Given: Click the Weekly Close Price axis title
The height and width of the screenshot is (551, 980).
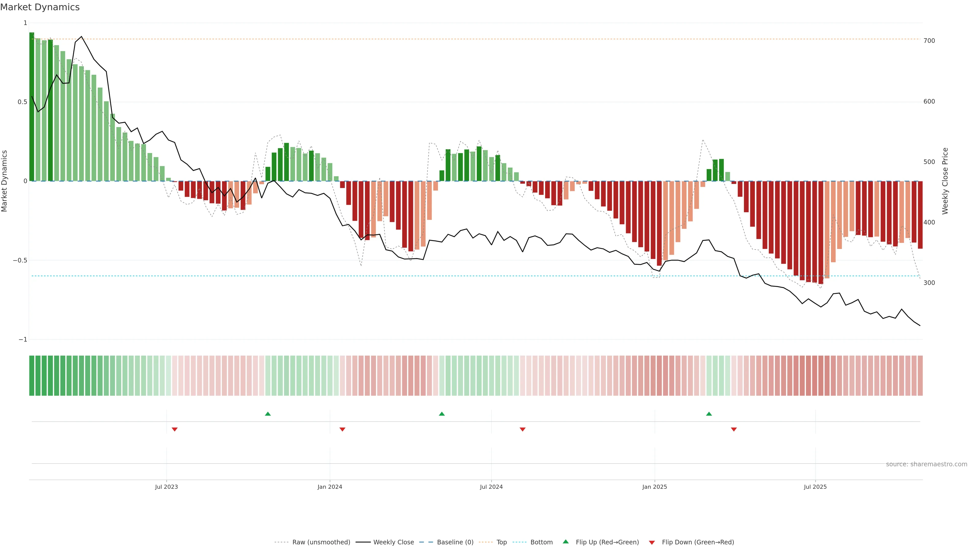Looking at the screenshot, I should pos(945,181).
